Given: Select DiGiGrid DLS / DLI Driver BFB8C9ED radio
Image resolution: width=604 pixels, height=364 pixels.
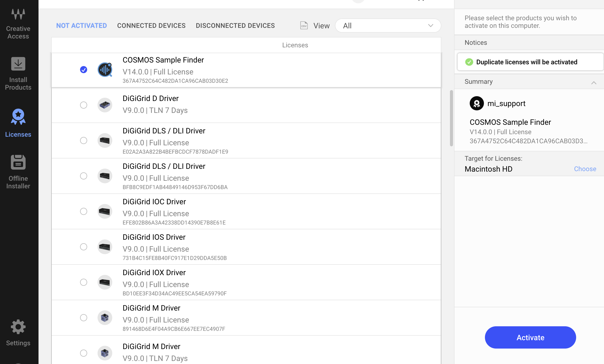Looking at the screenshot, I should [x=84, y=176].
